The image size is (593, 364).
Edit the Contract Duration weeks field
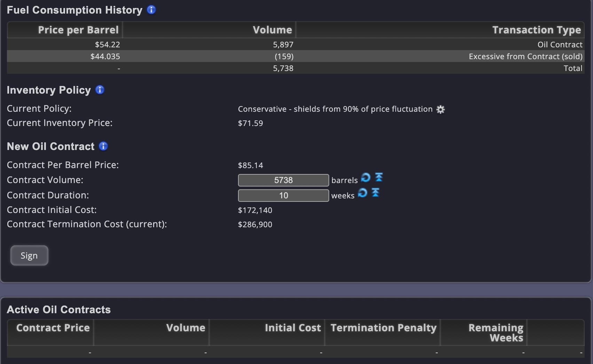point(283,196)
